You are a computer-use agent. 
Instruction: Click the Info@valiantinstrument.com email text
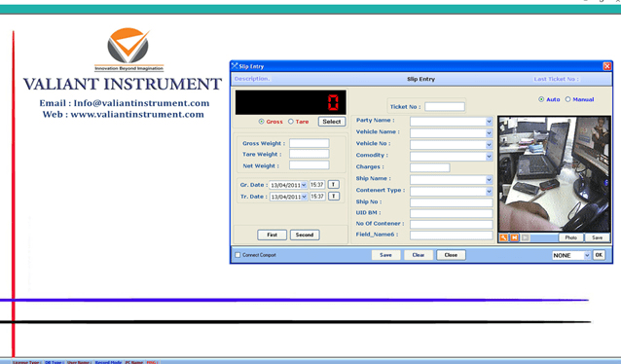[141, 103]
